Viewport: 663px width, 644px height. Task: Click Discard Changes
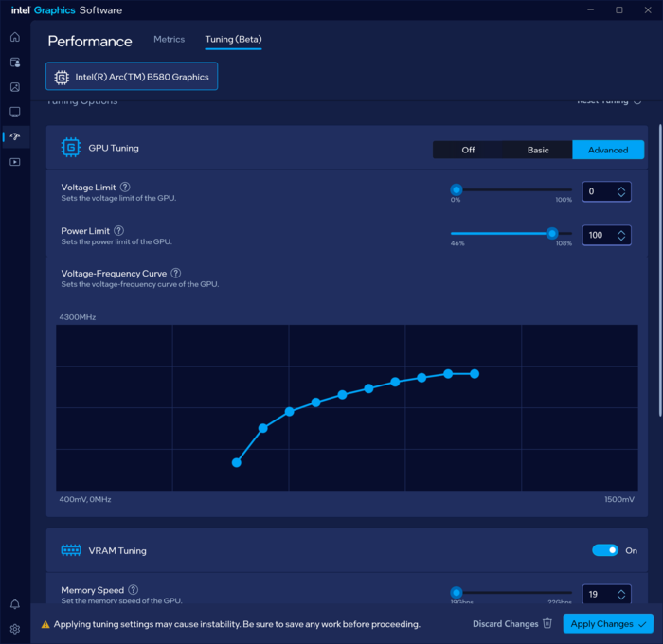tap(512, 624)
